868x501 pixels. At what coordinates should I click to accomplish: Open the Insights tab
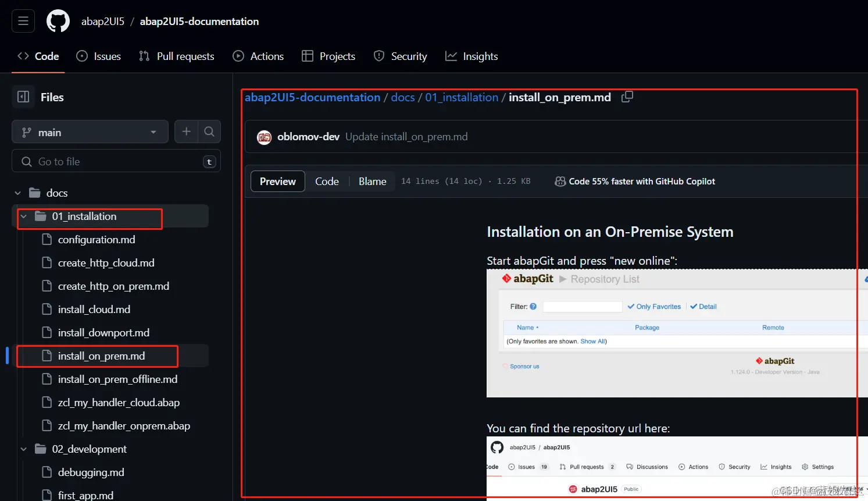(x=471, y=56)
